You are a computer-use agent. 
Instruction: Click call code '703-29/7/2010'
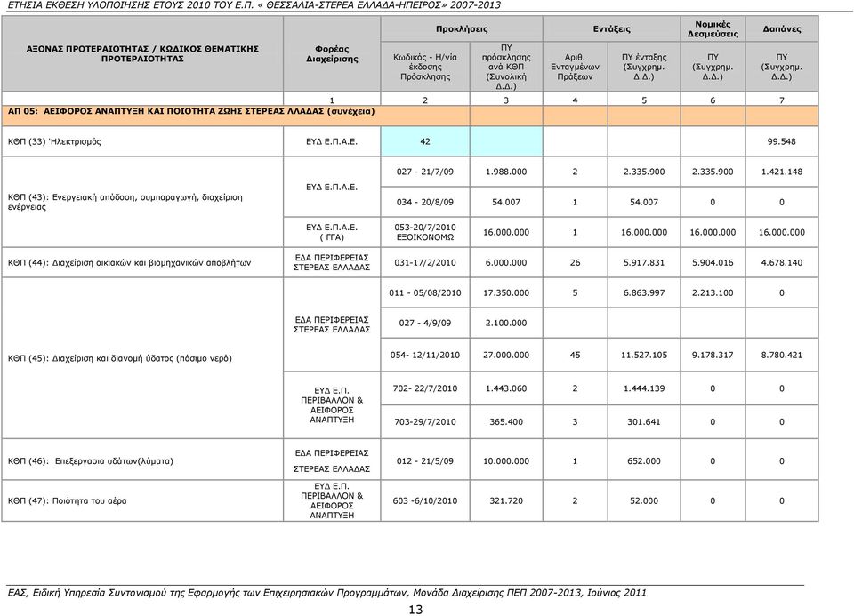click(425, 421)
